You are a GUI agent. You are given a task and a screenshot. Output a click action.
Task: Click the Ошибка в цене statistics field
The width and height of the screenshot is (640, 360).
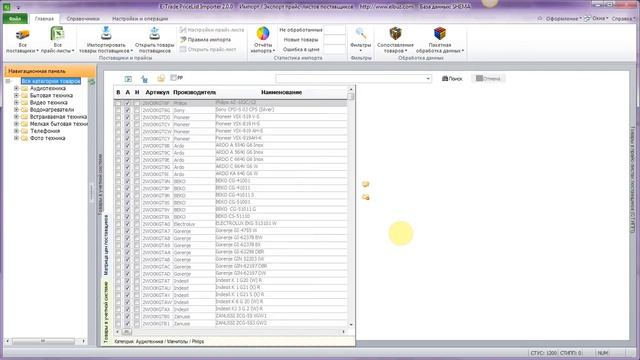click(335, 49)
